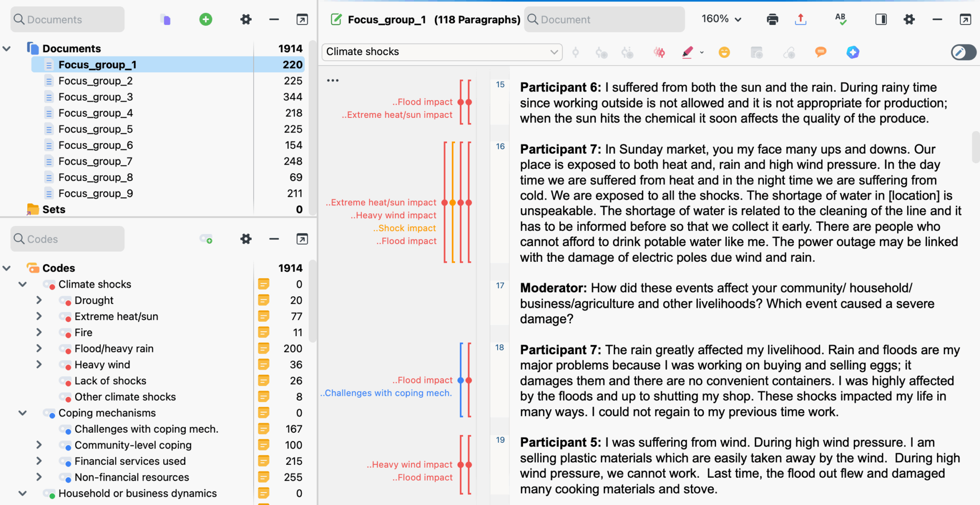
Task: Open Document Browser settings gear
Action: click(910, 19)
